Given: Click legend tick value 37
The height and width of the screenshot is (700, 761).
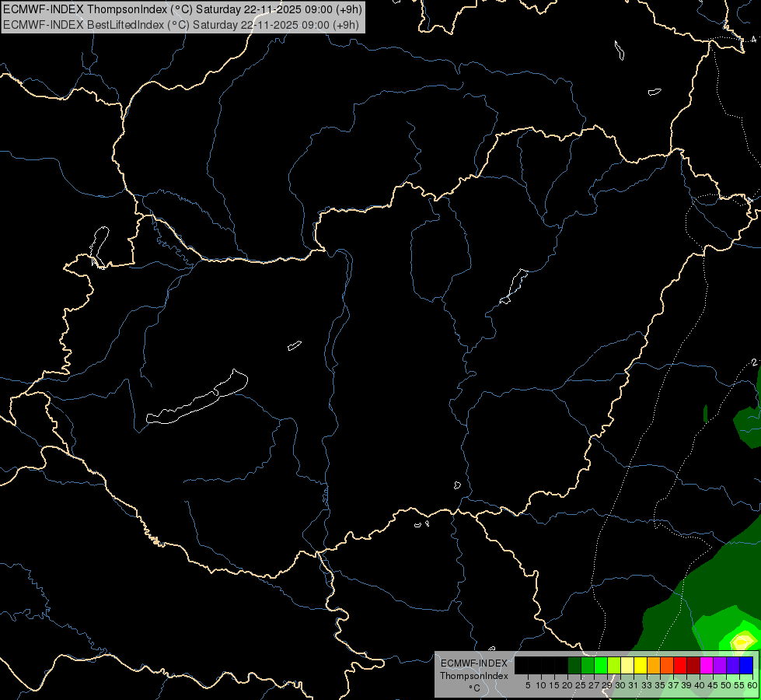Looking at the screenshot, I should tap(673, 685).
